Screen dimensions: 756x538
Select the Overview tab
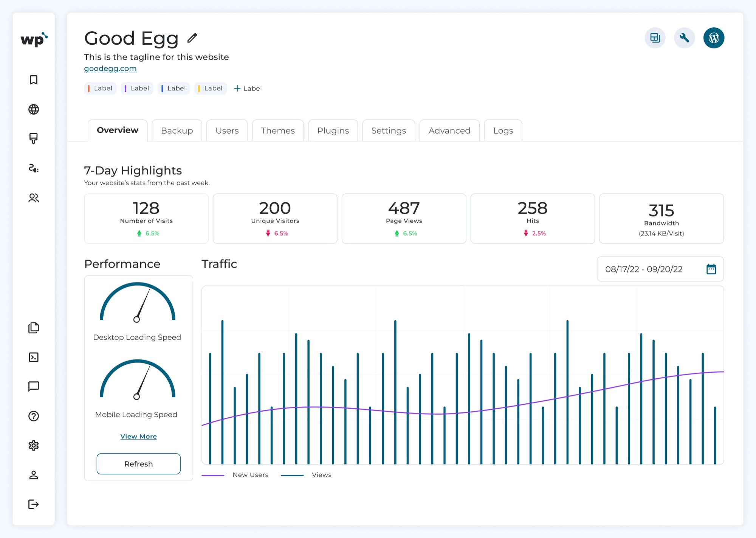[x=118, y=131]
